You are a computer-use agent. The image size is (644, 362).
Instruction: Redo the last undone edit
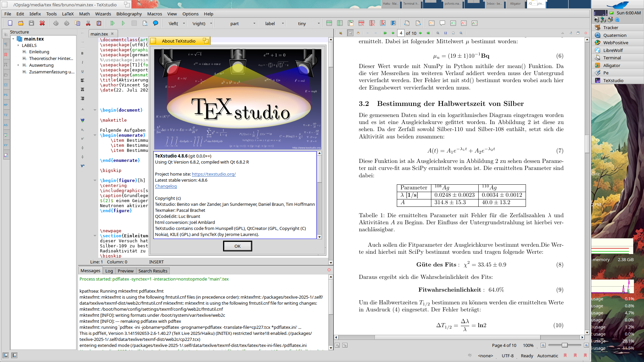coord(67,23)
